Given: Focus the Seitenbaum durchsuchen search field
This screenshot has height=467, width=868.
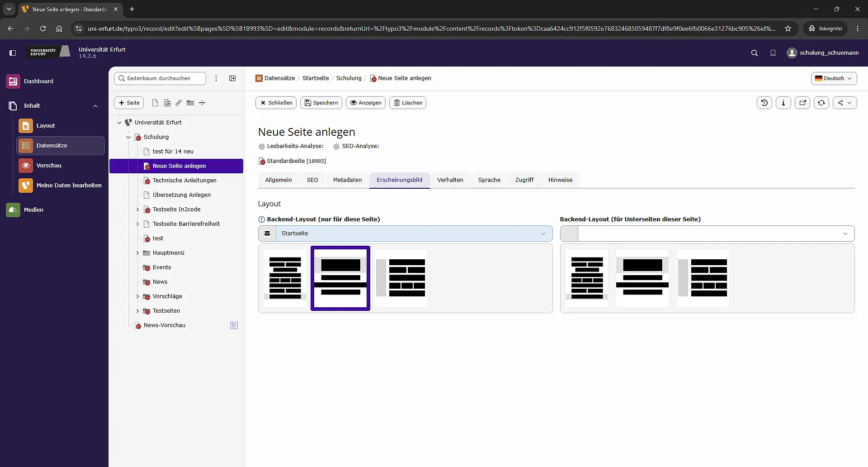Looking at the screenshot, I should point(160,78).
